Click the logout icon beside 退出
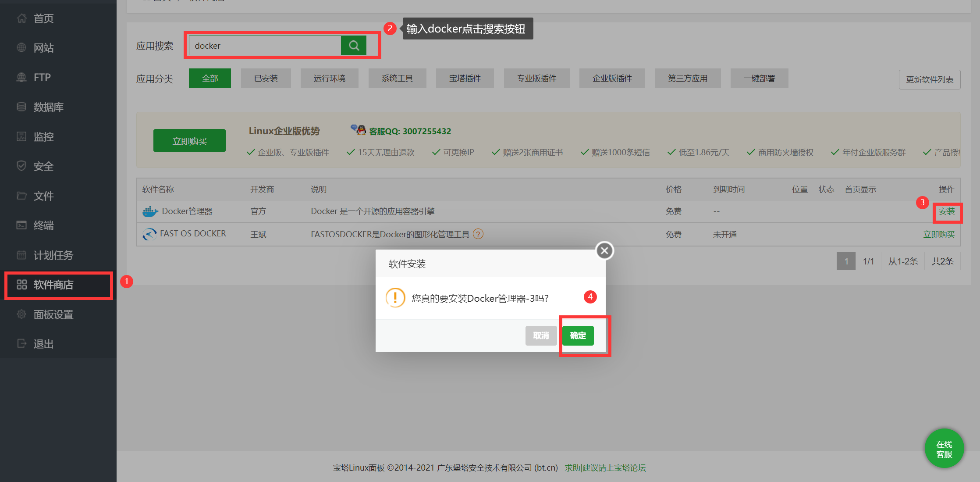 pos(21,344)
